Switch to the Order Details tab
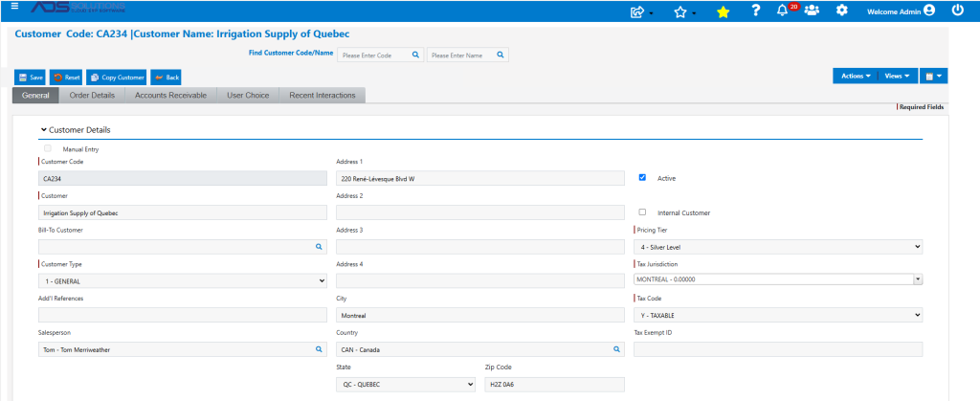Screen dimensions: 980x401 (x=92, y=96)
